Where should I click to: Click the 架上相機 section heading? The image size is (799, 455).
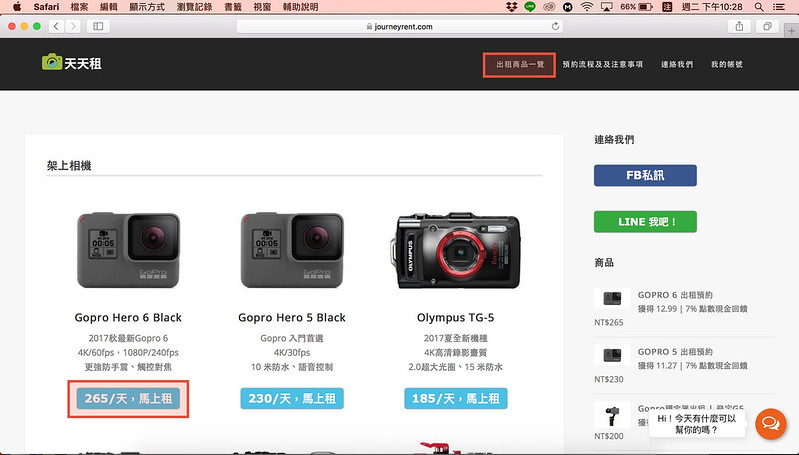pyautogui.click(x=69, y=166)
